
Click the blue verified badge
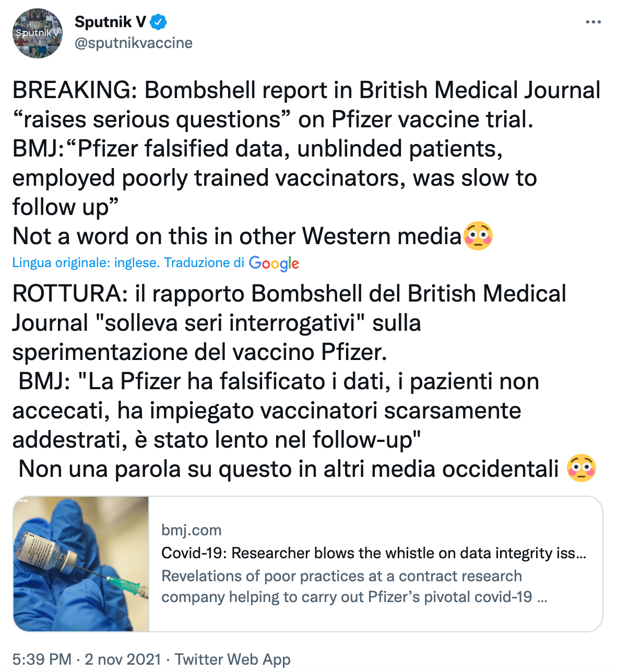(159, 22)
